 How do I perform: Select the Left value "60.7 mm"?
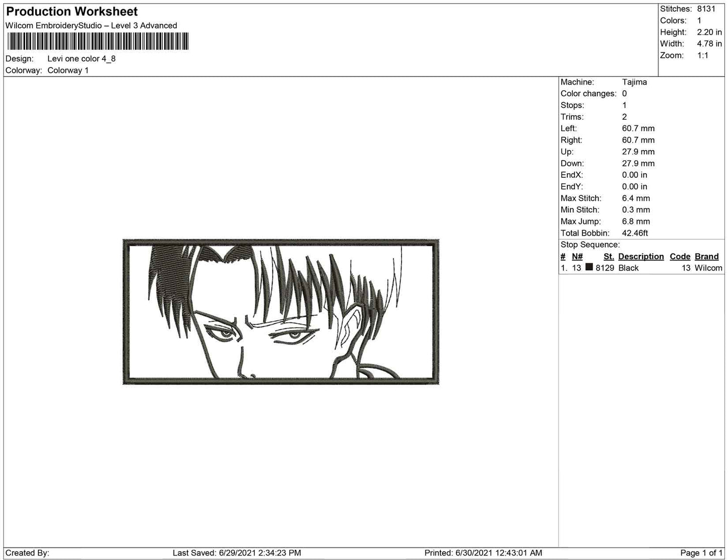tap(638, 128)
